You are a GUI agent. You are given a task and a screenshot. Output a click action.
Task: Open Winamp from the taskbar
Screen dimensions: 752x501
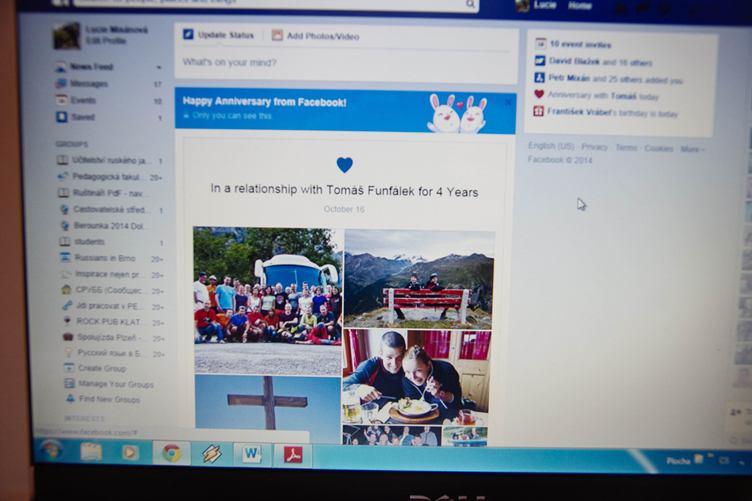point(212,453)
